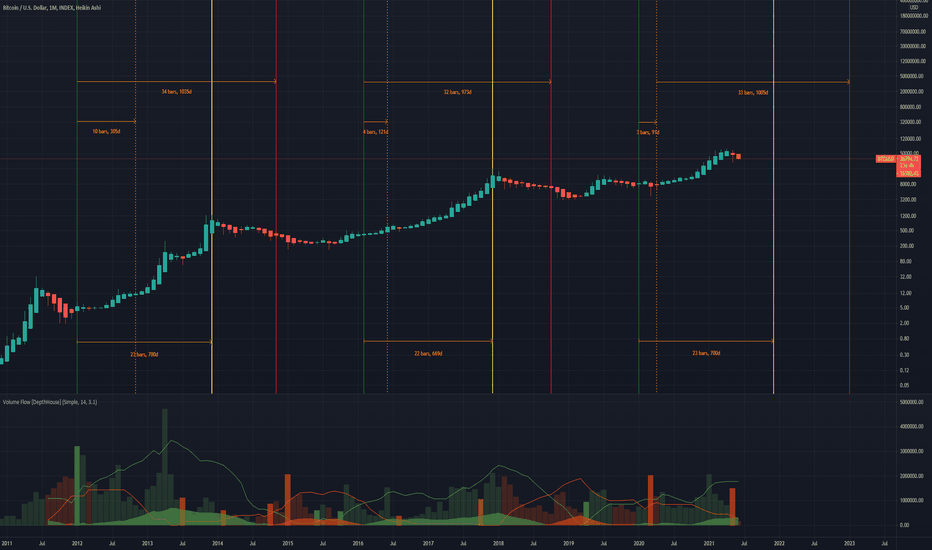Click the 2020 label on time axis

tap(639, 543)
